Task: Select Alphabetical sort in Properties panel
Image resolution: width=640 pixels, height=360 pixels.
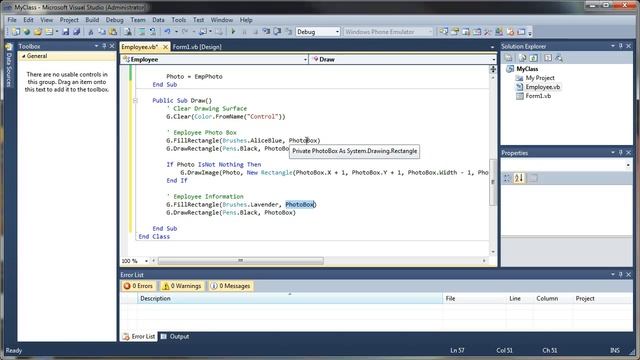Action: (519, 178)
